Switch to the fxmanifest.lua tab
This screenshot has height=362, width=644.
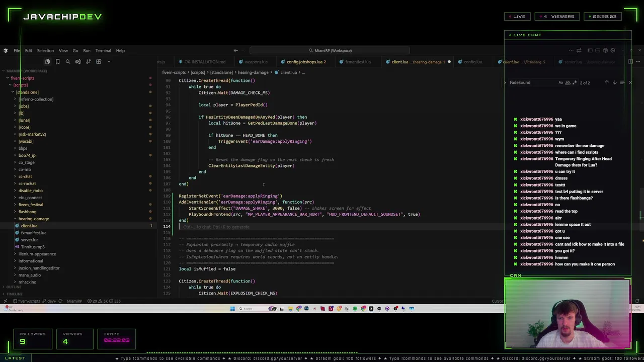click(358, 62)
